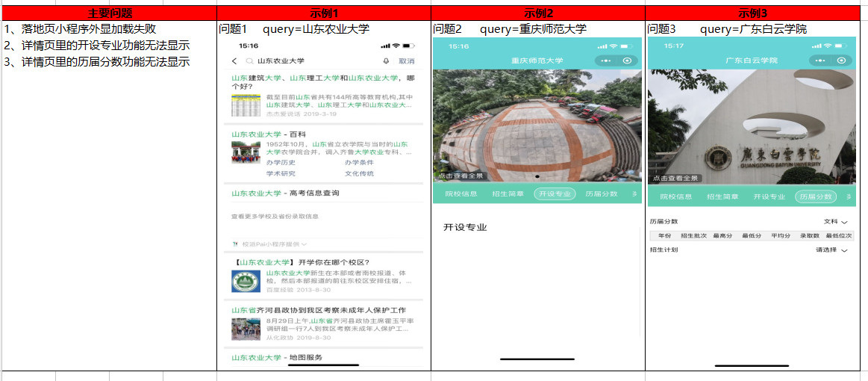Click the 百科 school gate photo thumbnail
The image size is (868, 381).
(246, 152)
